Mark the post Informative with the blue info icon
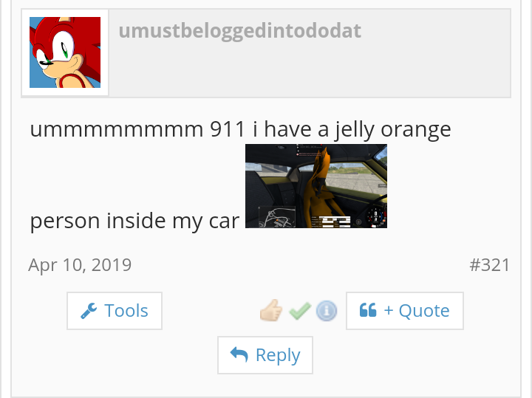The height and width of the screenshot is (398, 532). [327, 311]
